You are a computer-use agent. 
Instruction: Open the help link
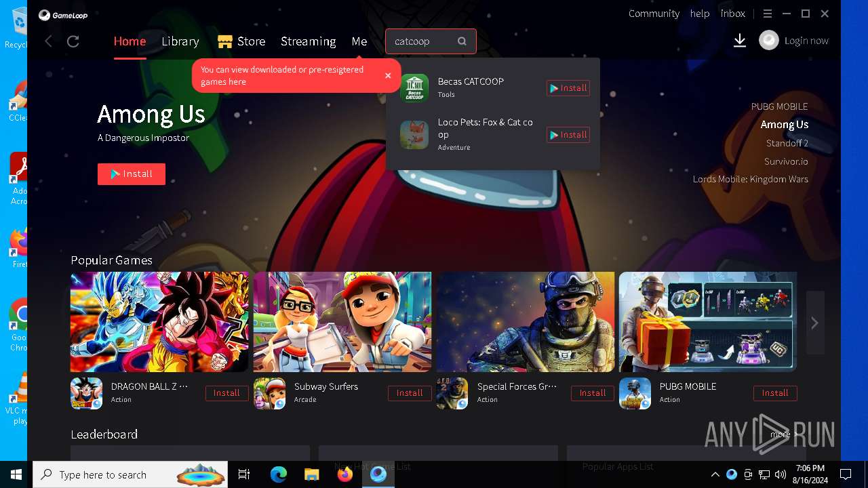pyautogui.click(x=700, y=14)
